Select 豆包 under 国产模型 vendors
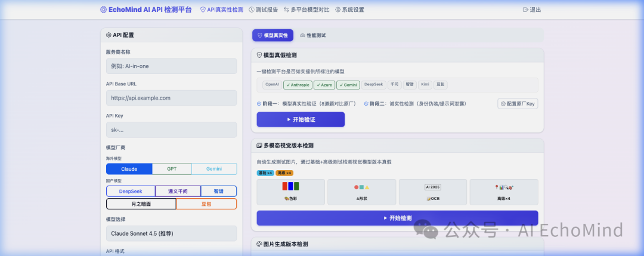 click(206, 204)
